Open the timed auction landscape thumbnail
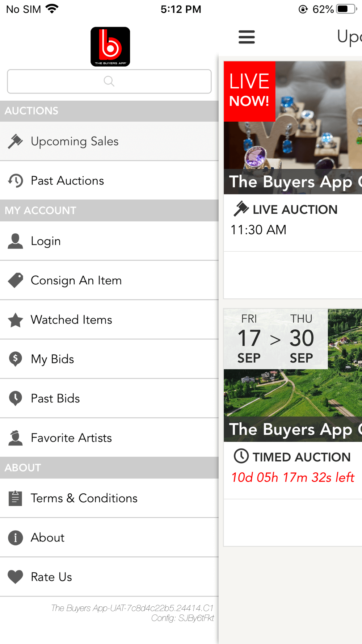Screen dimensions: 362x644 click(293, 375)
